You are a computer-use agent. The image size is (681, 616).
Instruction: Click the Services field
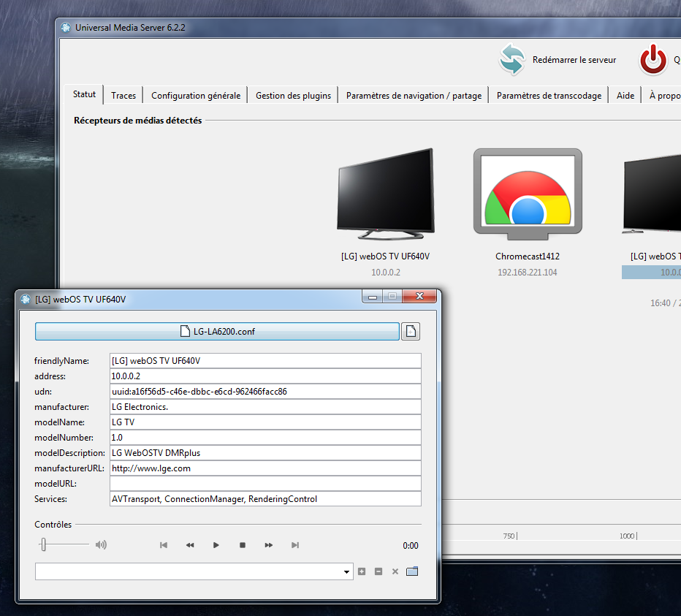pyautogui.click(x=265, y=498)
